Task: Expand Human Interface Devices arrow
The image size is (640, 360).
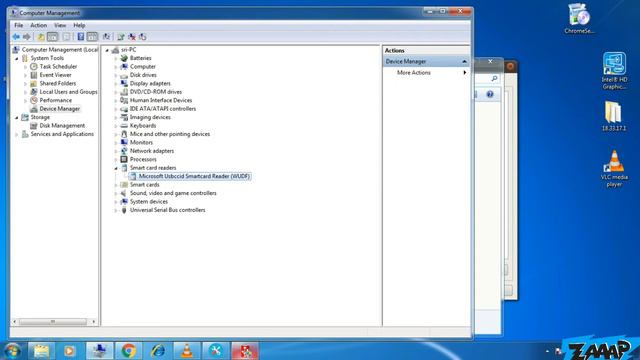Action: click(x=116, y=101)
